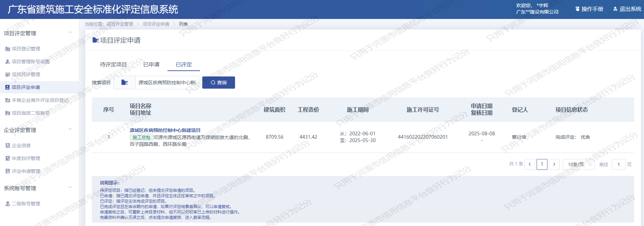Click permit number 441602202207060201

pos(423,137)
